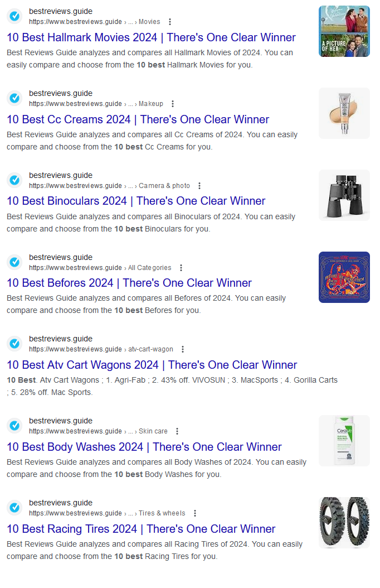Click the bestreviews.guide favicon beside Hallmark Movies result
The image size is (380, 588).
tap(14, 16)
